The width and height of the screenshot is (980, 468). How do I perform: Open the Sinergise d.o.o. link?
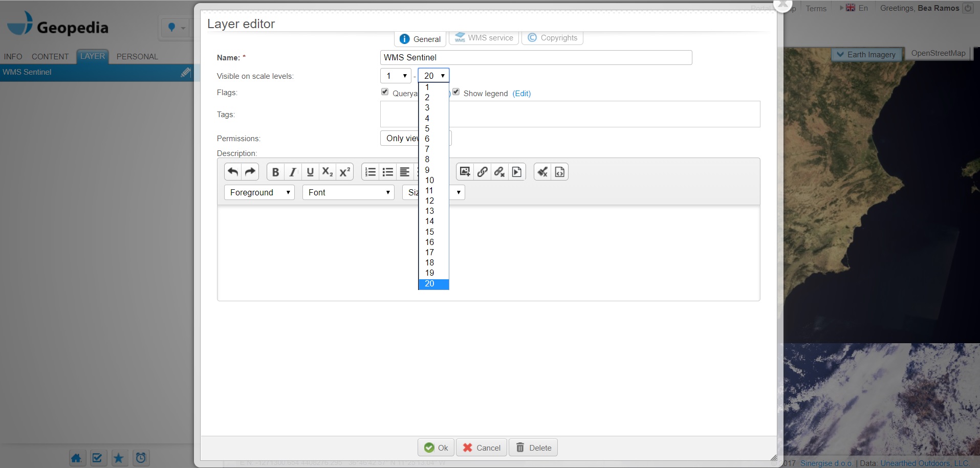[826, 463]
